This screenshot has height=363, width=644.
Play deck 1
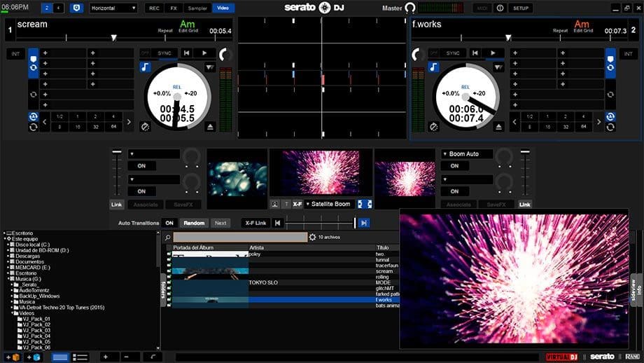click(x=204, y=53)
